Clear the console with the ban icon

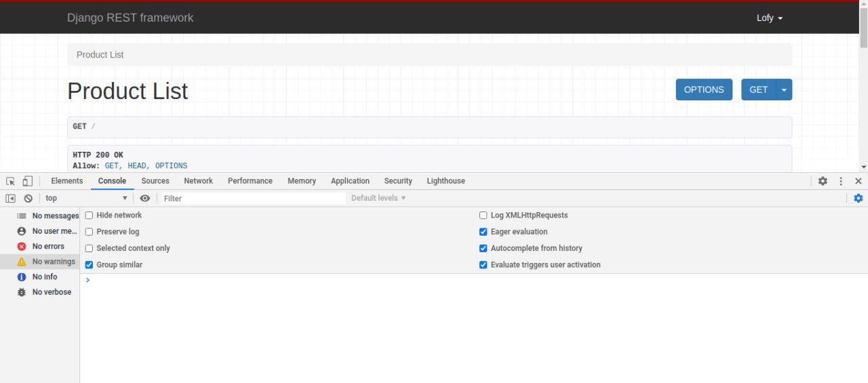coord(28,199)
